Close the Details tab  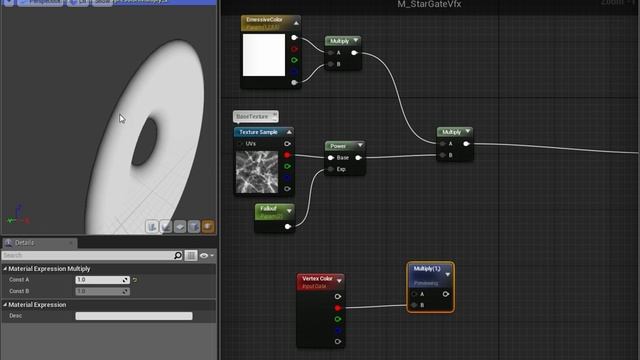71,243
